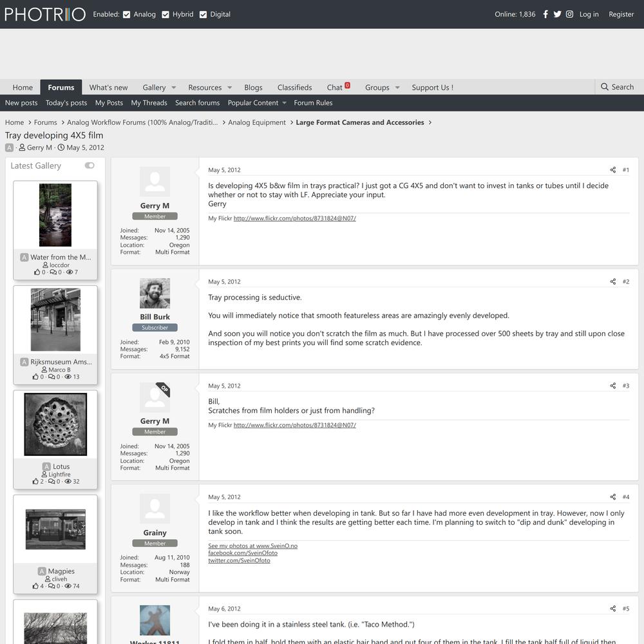Uncheck the Hybrid checkbox
The image size is (644, 644).
coord(166,14)
